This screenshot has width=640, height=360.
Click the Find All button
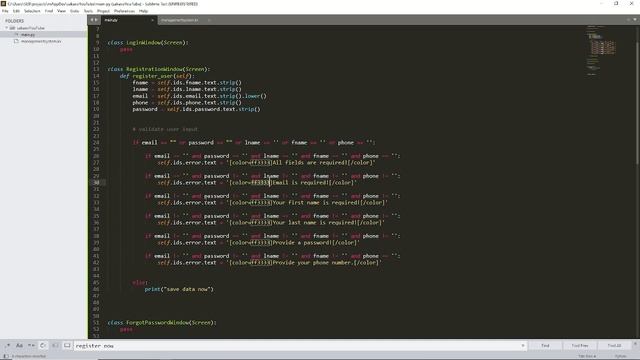(614, 346)
